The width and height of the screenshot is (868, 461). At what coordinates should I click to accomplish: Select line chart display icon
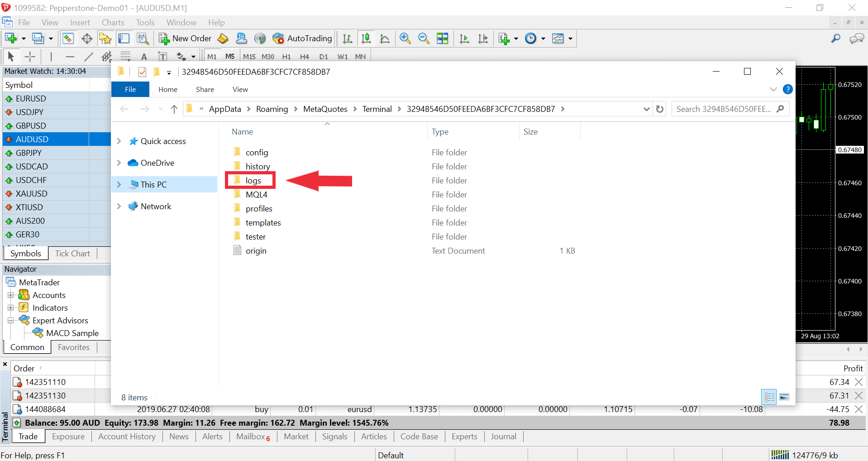click(385, 38)
